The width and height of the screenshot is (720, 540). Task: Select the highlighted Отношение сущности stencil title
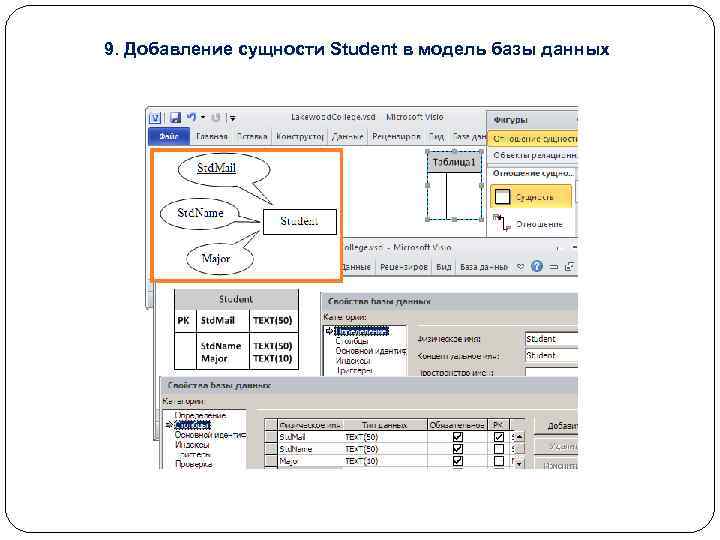[533, 138]
